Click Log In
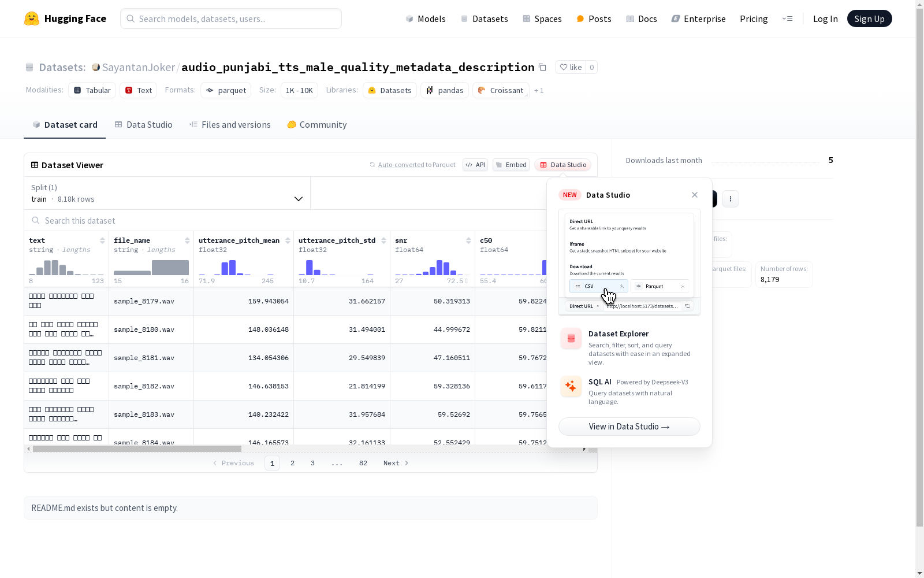The height and width of the screenshot is (578, 924). (x=825, y=18)
